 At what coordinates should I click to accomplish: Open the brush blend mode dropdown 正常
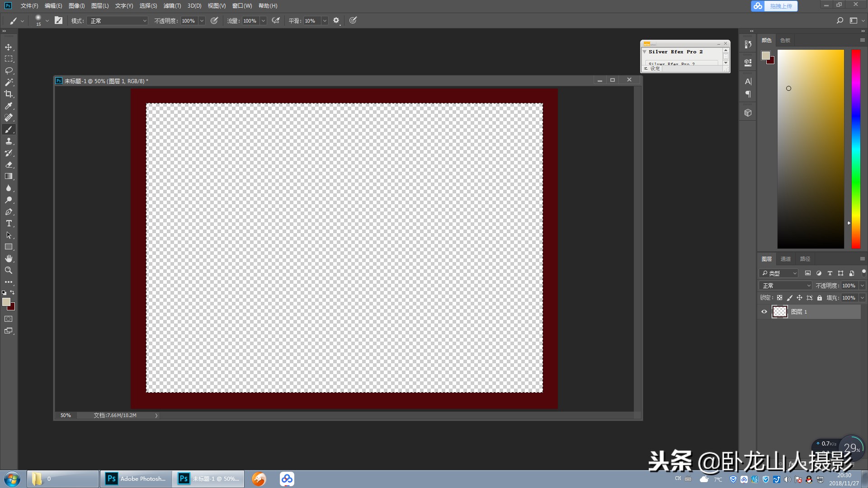[x=118, y=21]
